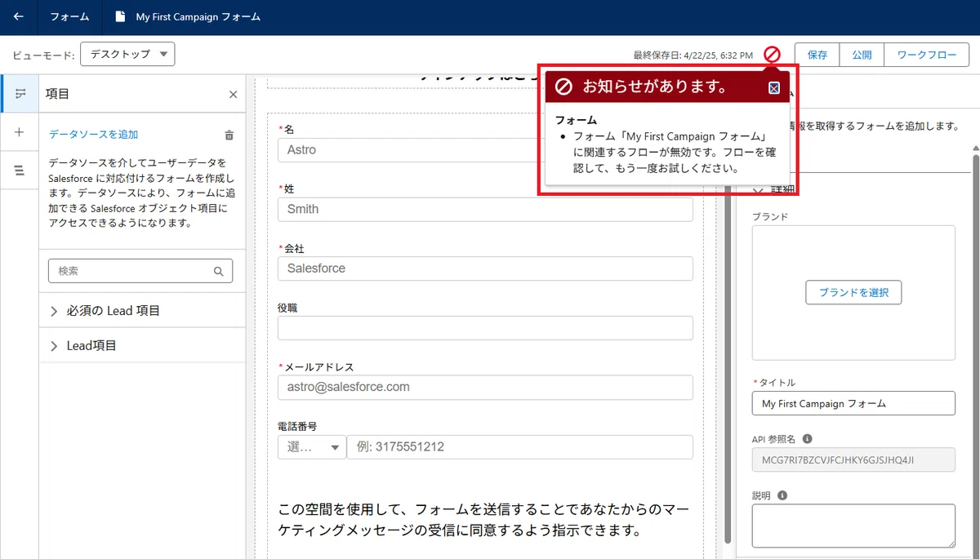Click the red prohibited alert icon
The image size is (980, 559).
[x=772, y=55]
